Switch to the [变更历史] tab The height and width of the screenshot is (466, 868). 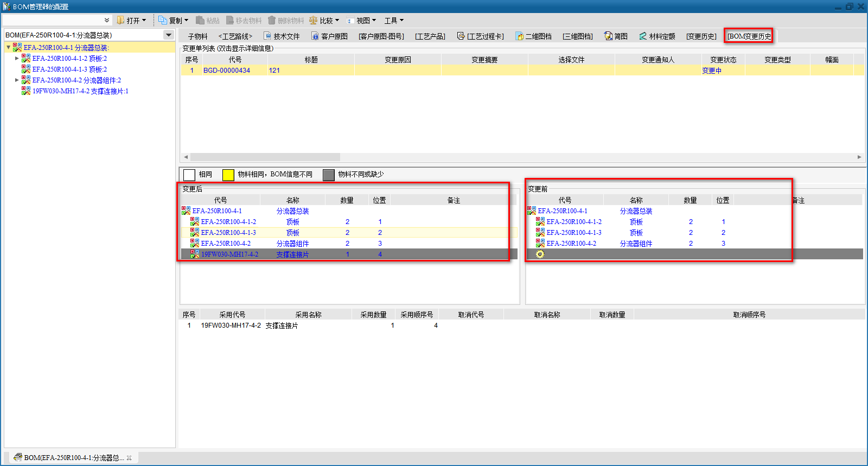[701, 36]
